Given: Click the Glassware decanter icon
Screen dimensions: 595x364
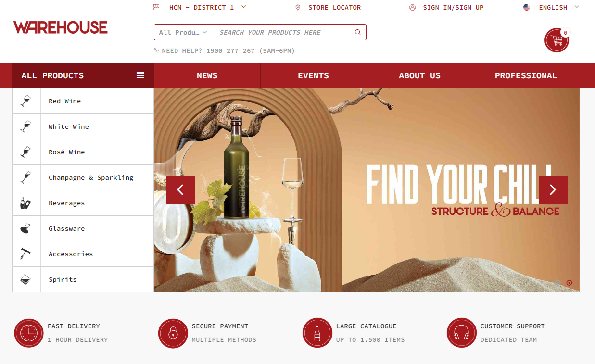Looking at the screenshot, I should click(26, 228).
